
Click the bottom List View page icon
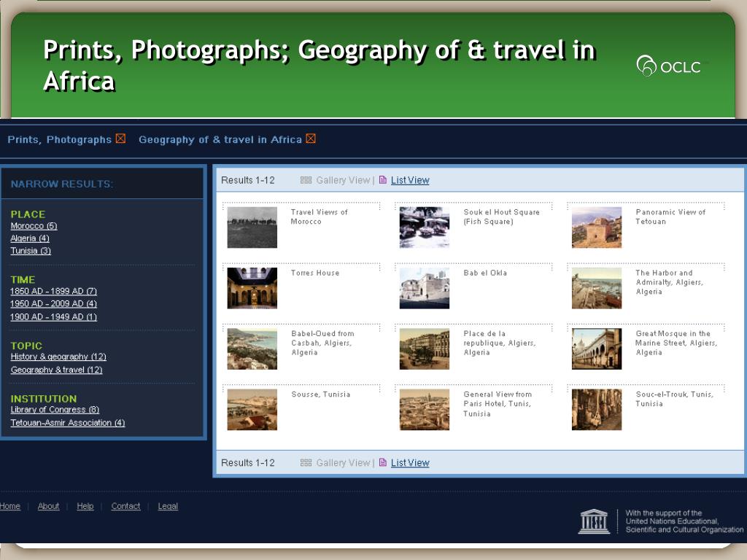tap(382, 462)
